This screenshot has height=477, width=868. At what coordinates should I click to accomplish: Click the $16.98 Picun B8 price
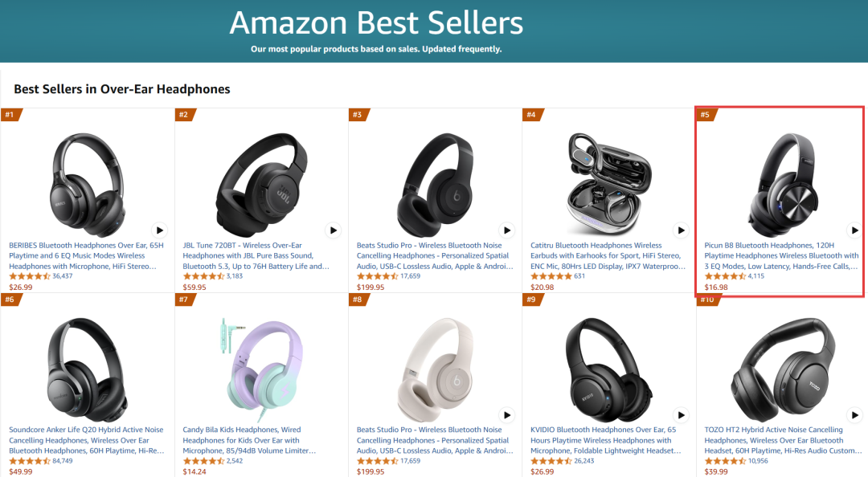pyautogui.click(x=716, y=287)
